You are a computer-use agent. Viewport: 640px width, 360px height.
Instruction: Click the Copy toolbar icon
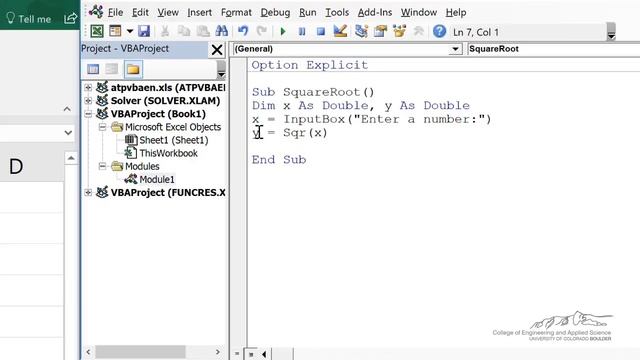click(x=184, y=31)
